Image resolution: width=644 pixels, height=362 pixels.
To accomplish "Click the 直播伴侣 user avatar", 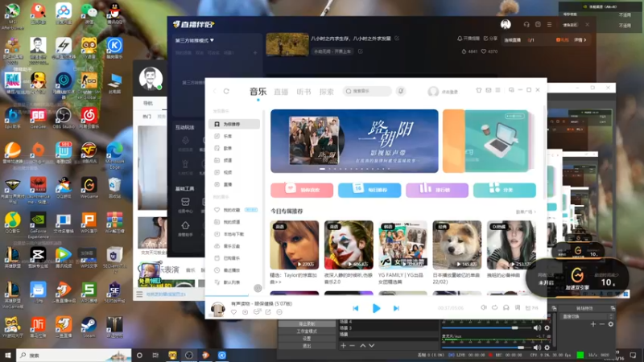I will (506, 25).
